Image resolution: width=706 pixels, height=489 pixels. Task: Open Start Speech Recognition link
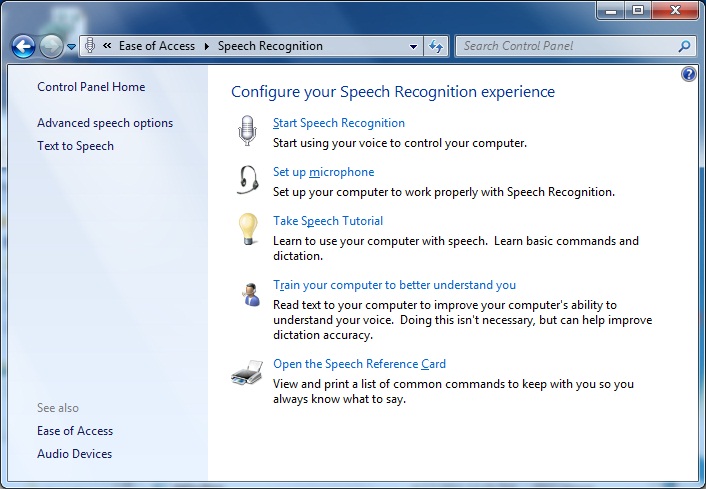[x=339, y=123]
